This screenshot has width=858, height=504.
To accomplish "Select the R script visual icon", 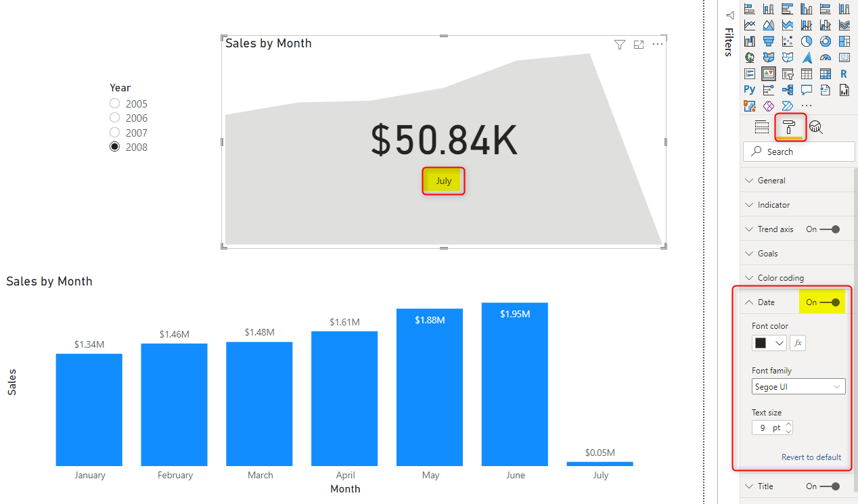I will pyautogui.click(x=844, y=73).
